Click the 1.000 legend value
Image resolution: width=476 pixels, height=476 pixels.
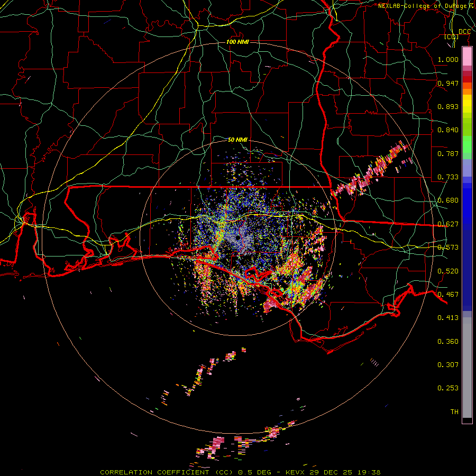pos(448,59)
